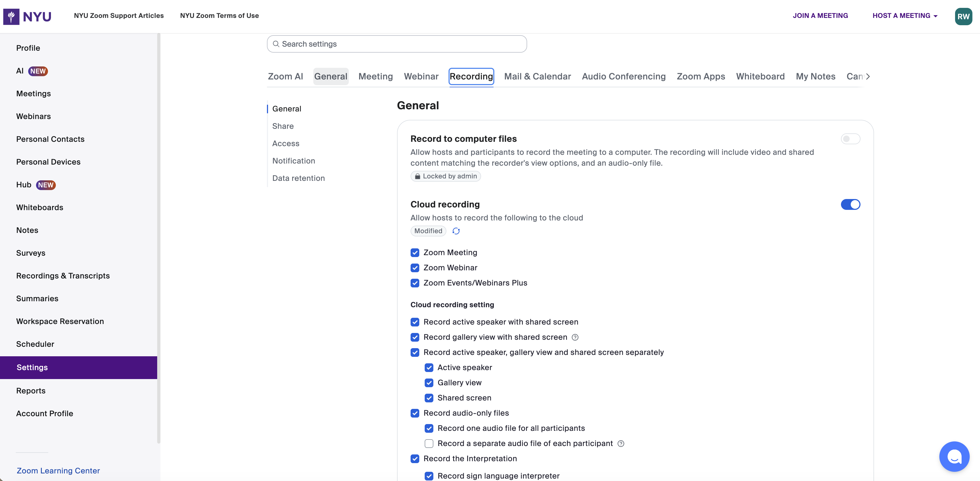
Task: Go to Meetings in the sidebar
Action: click(x=34, y=94)
